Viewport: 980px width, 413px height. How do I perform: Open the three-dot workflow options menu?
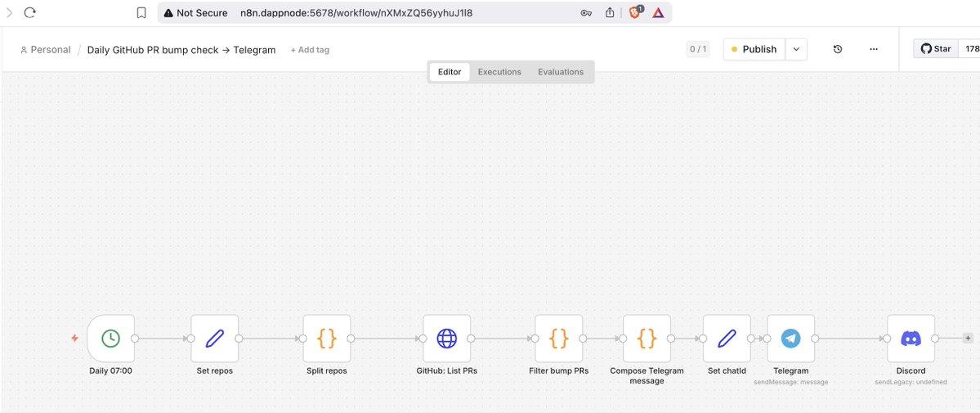(874, 49)
